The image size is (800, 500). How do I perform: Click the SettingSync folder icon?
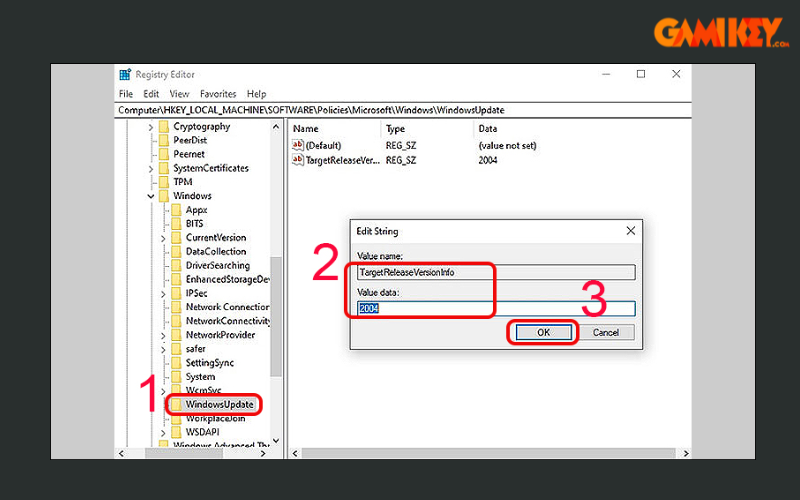point(176,363)
